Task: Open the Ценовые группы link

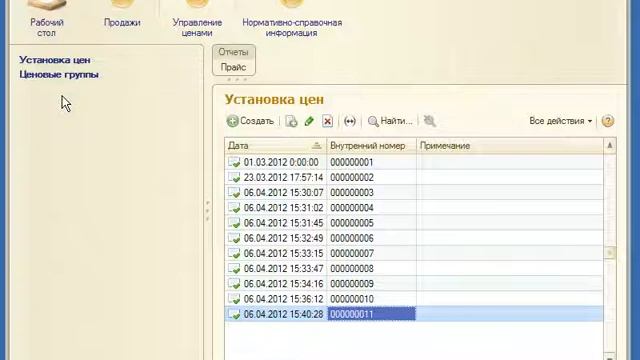Action: (x=59, y=75)
